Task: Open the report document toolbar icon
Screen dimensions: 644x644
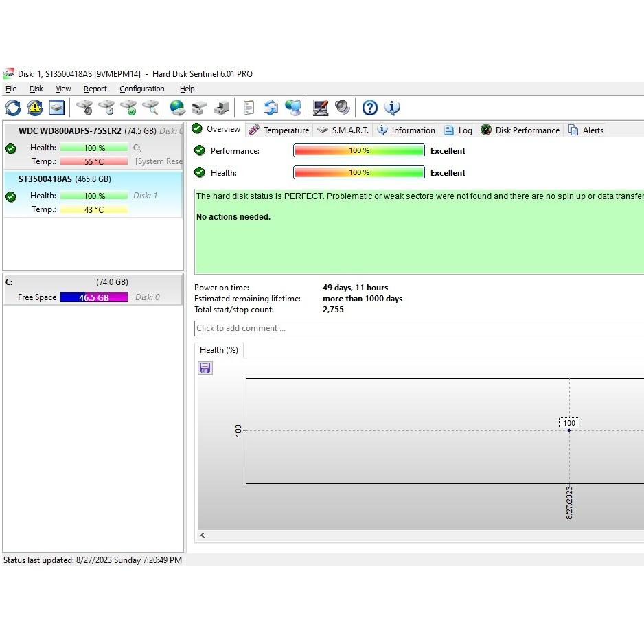Action: [x=249, y=108]
